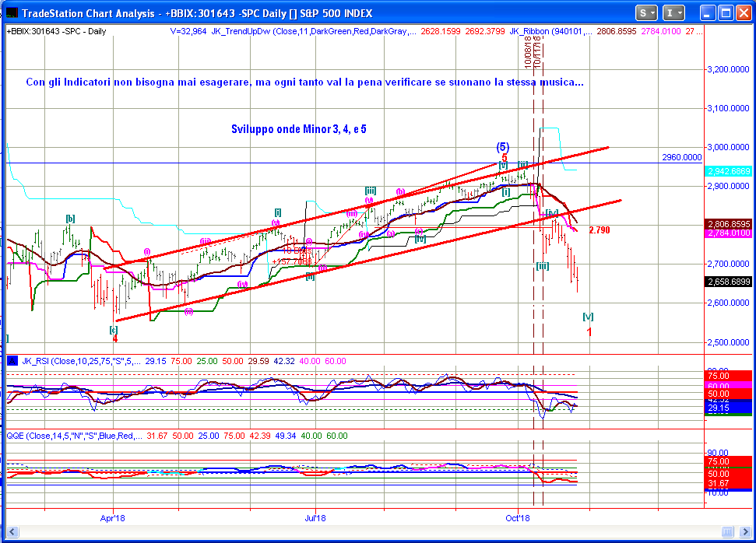Click the 49.34 value in QQE status line
The width and height of the screenshot is (756, 543).
(286, 436)
